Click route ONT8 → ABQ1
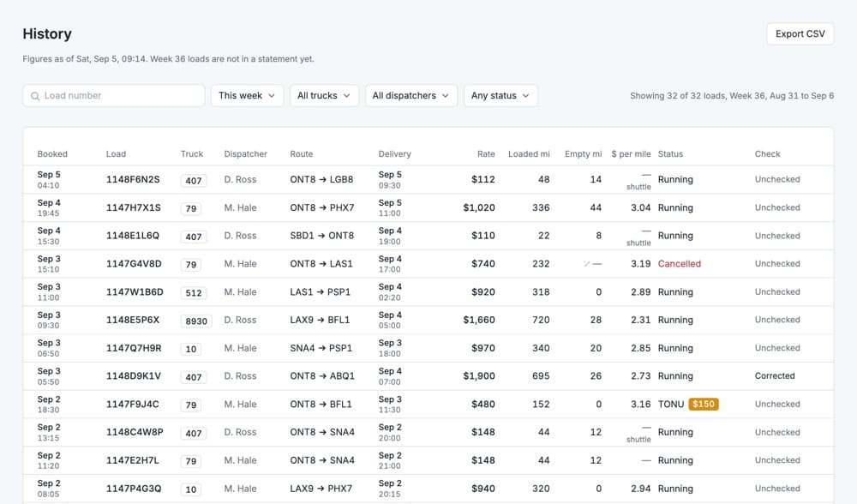 click(322, 376)
